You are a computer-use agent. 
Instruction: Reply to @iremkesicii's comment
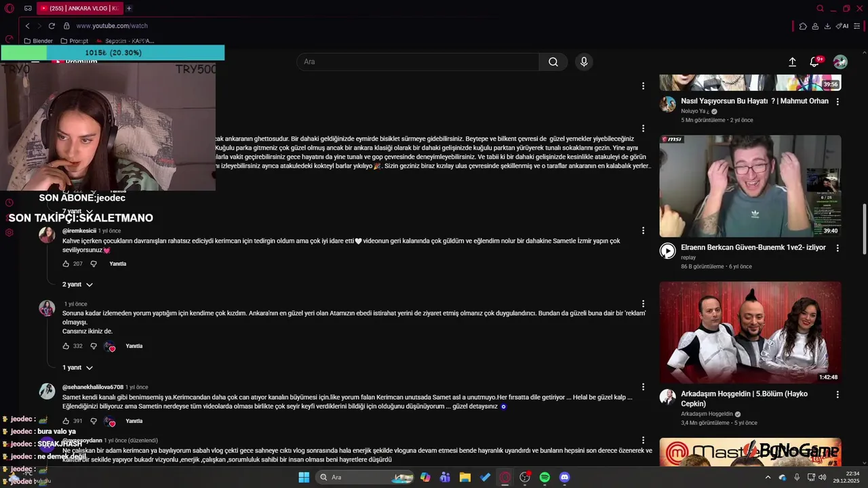tap(118, 264)
